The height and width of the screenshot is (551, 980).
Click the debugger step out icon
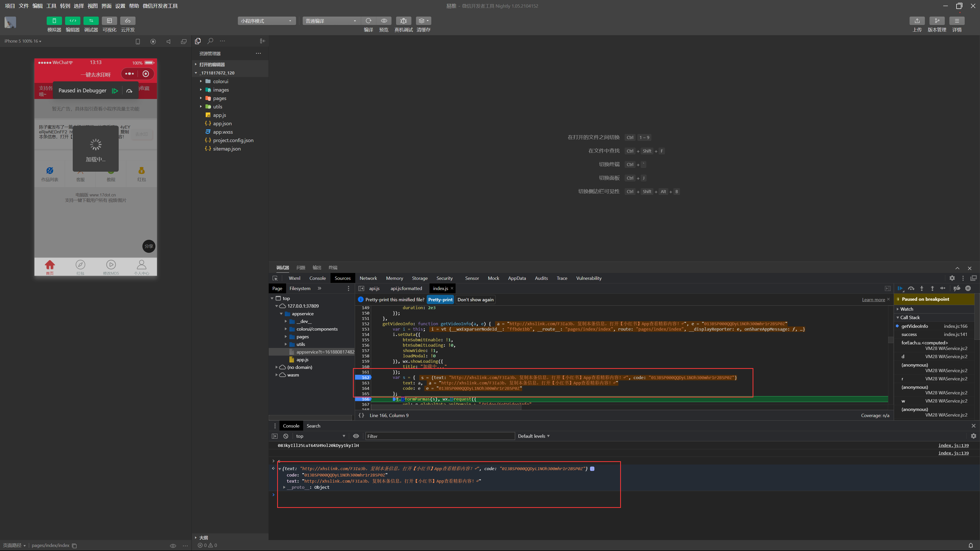point(932,288)
